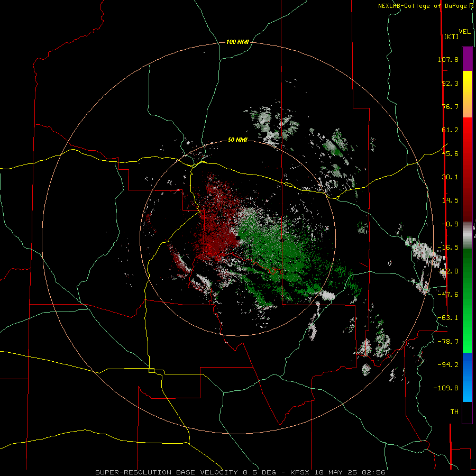Viewport: 476px width, 476px height.
Task: Select the 14.5 legend value
Action: coord(450,200)
